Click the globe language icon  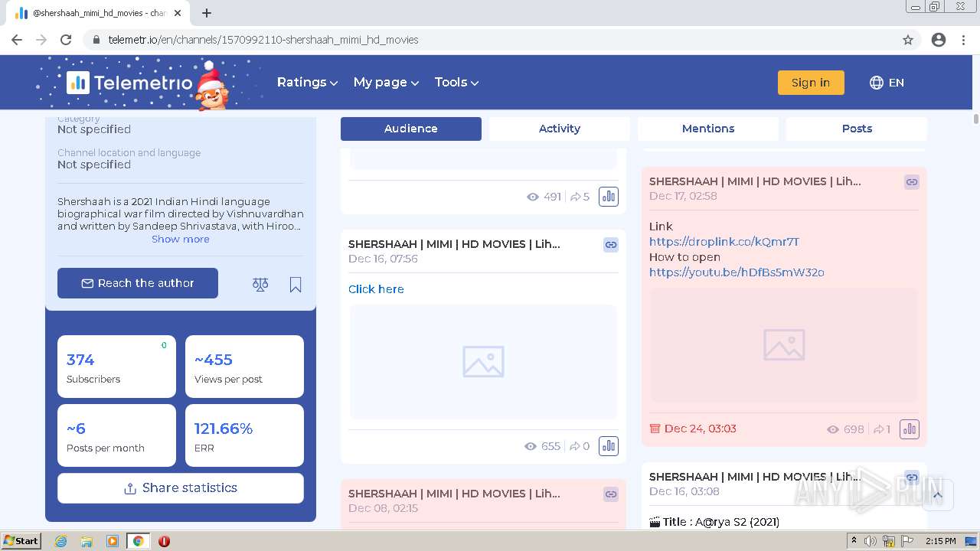click(x=877, y=83)
